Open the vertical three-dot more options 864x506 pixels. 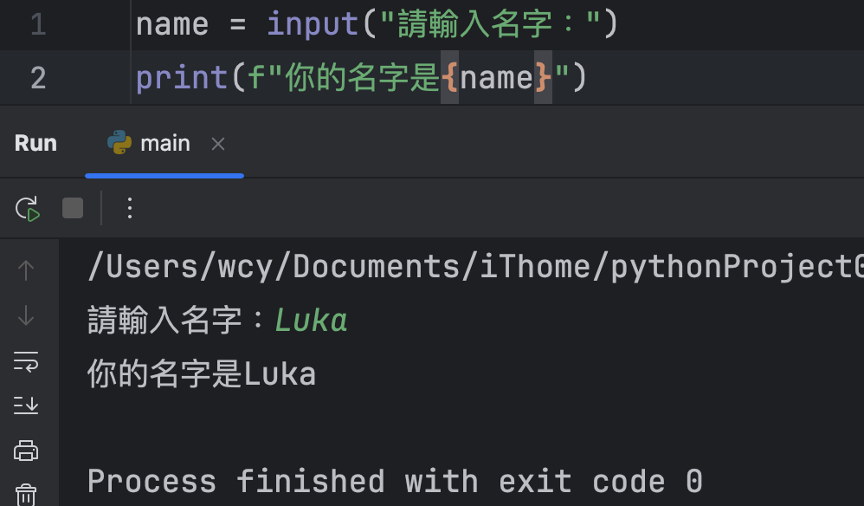click(130, 208)
